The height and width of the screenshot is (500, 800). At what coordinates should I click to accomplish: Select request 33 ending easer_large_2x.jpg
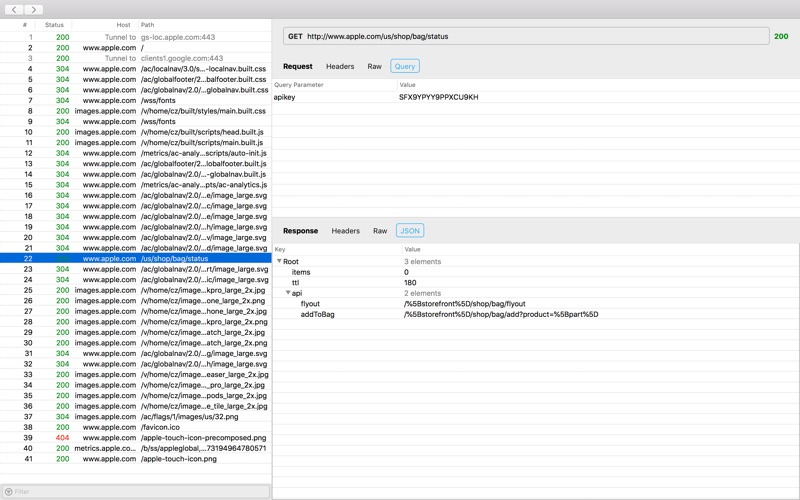tap(136, 374)
